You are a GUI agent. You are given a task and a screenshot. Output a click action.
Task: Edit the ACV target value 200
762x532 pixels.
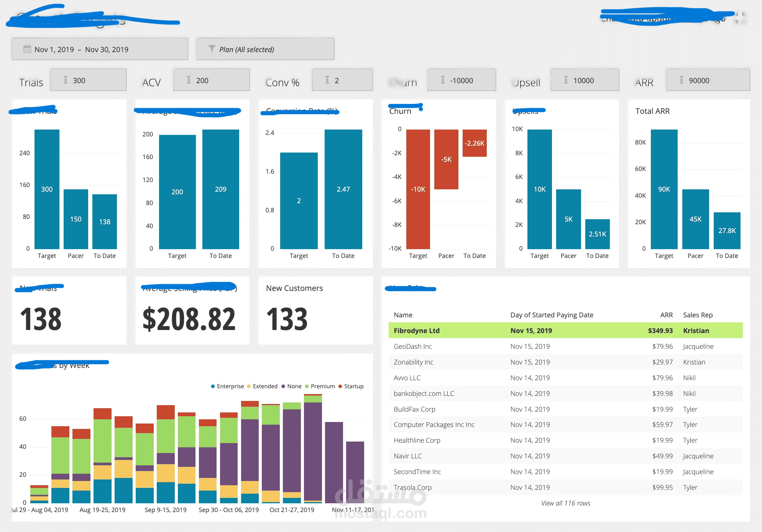(212, 80)
